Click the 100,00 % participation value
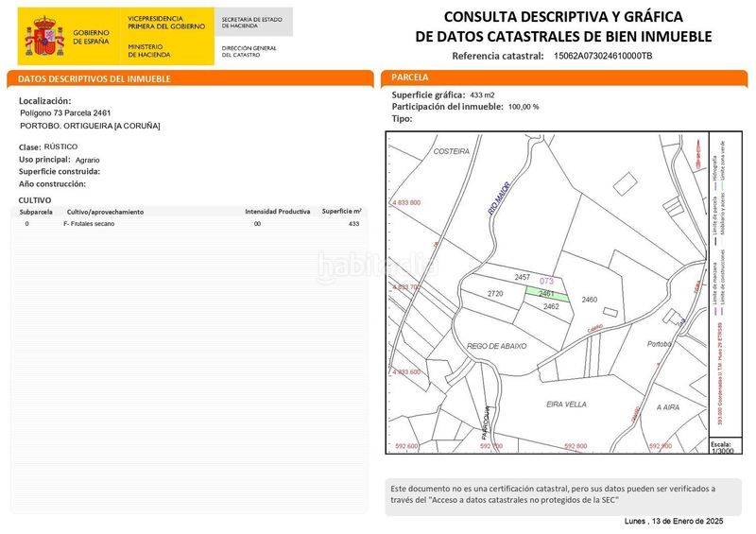The width and height of the screenshot is (756, 534). (x=524, y=107)
